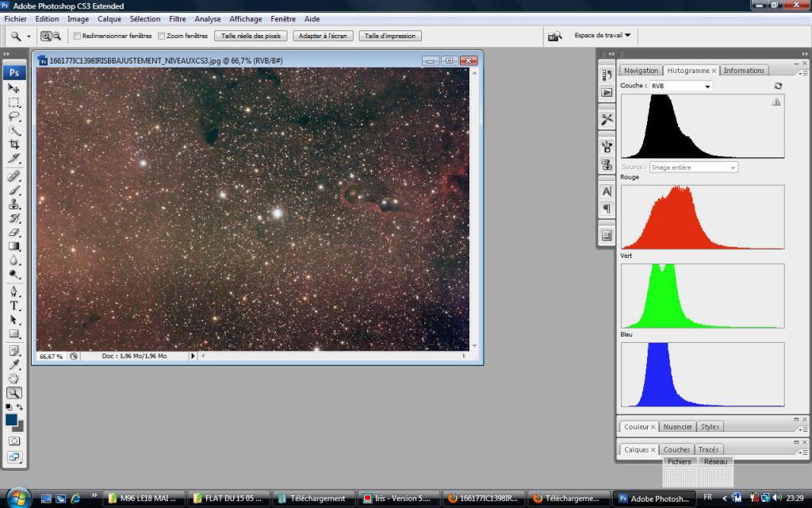Refresh the histogram with uncached data
This screenshot has width=812, height=508.
click(778, 86)
